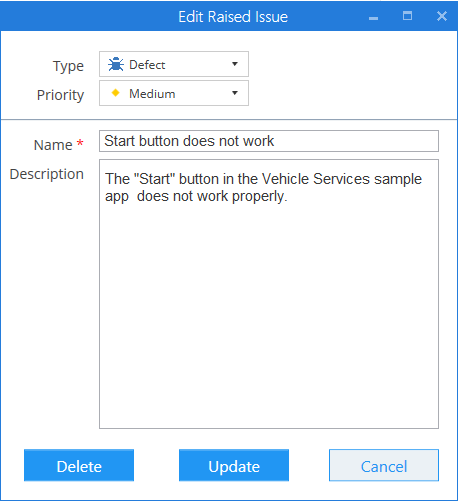Click the red required asterisk marker

80,143
